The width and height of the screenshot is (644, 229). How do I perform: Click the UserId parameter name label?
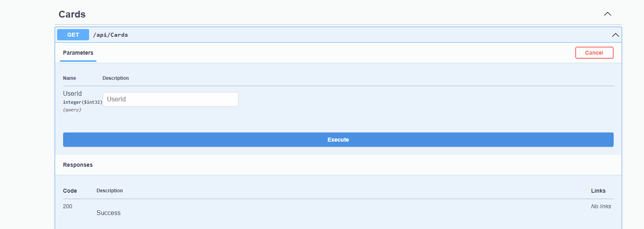(x=72, y=93)
